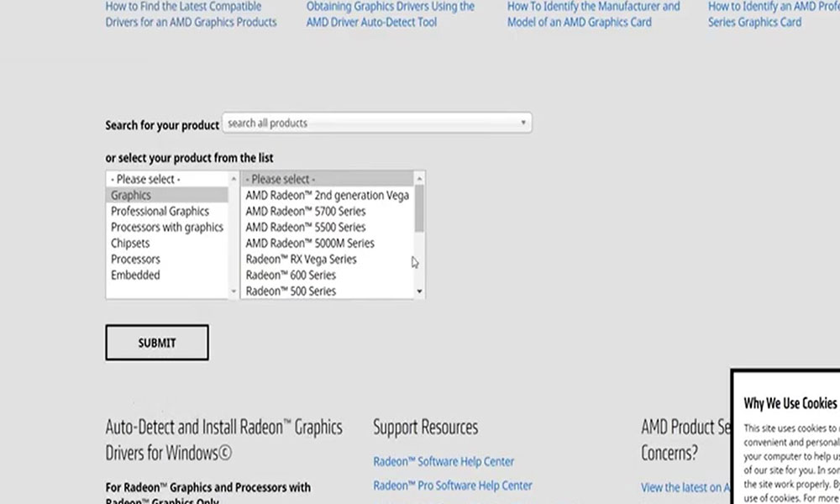Pick AMD Radeon 5000M Series
The image size is (840, 504).
click(328, 243)
